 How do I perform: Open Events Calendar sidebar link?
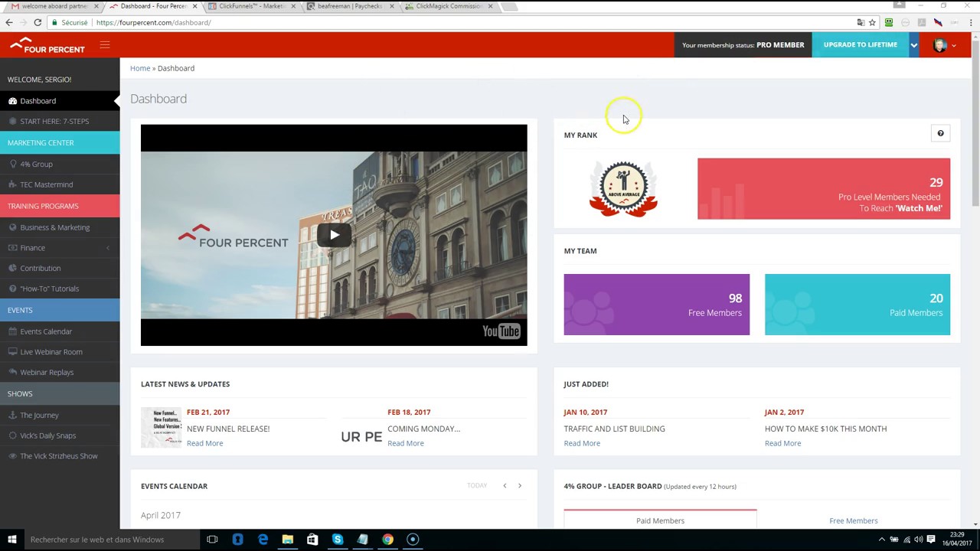tap(60, 331)
